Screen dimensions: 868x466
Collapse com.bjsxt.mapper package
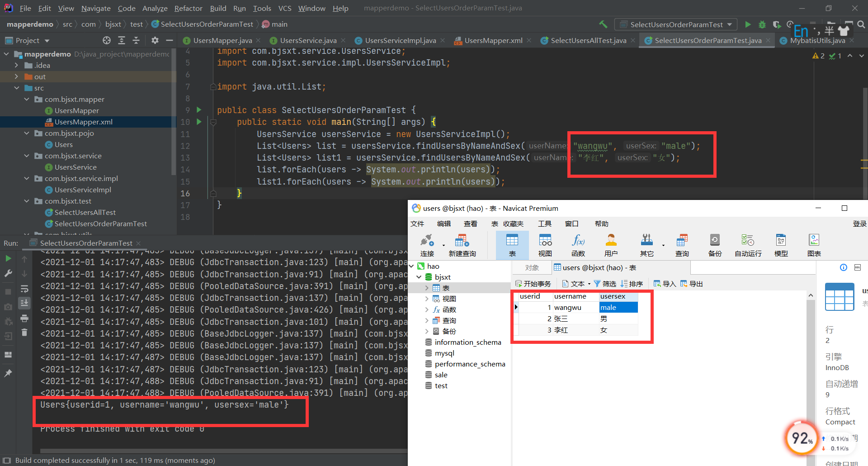[x=26, y=99]
